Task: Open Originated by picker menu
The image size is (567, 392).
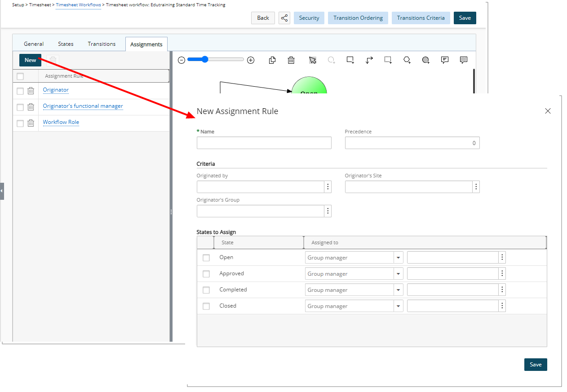Action: 328,187
